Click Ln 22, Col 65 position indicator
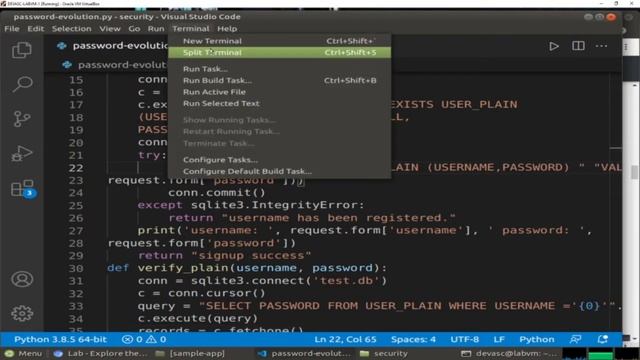Image resolution: width=640 pixels, height=360 pixels. pyautogui.click(x=345, y=339)
